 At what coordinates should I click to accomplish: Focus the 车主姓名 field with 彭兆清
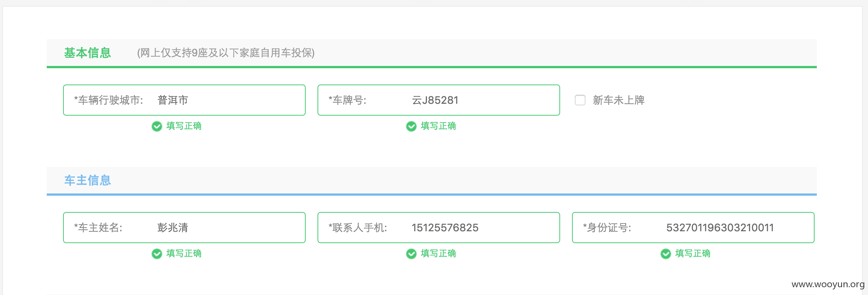click(184, 228)
